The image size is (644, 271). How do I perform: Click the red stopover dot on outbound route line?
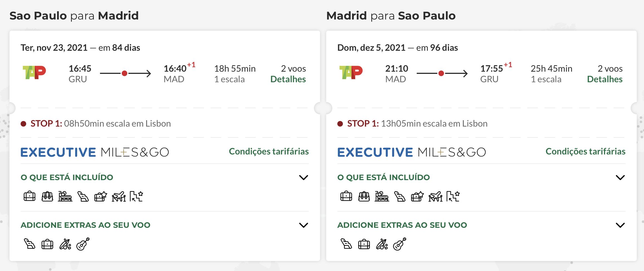click(x=125, y=73)
